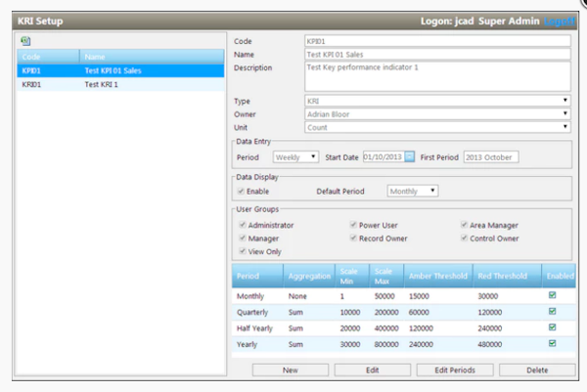The image size is (587, 392).
Task: Select the KRI01 Test KRI 1 row
Action: (x=120, y=84)
